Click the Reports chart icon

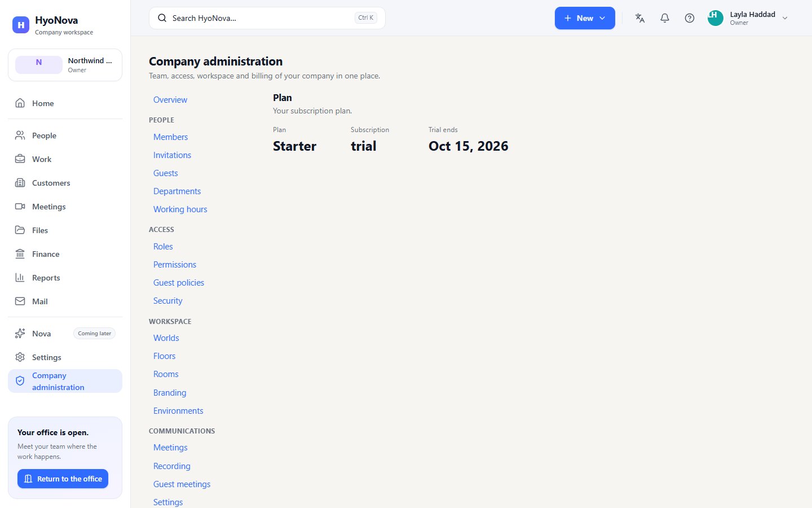click(20, 278)
